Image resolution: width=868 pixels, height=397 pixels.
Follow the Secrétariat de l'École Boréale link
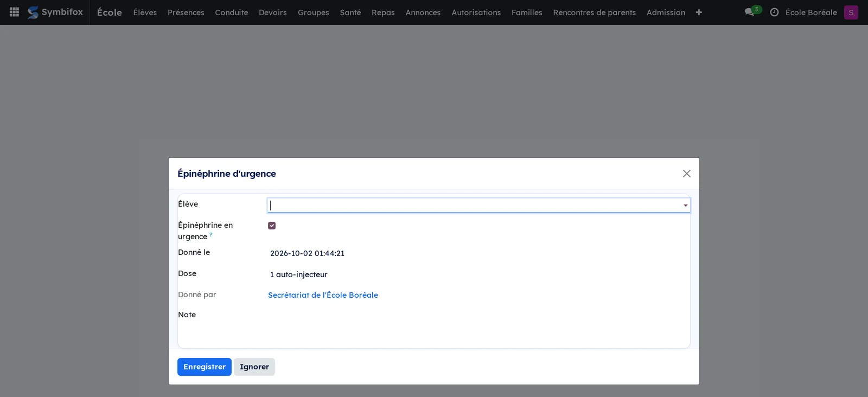[323, 295]
